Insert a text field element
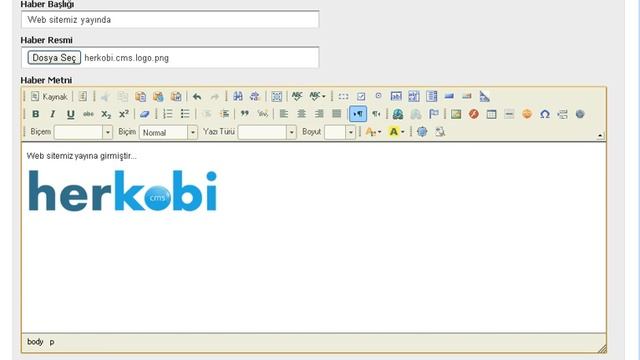 [396, 97]
